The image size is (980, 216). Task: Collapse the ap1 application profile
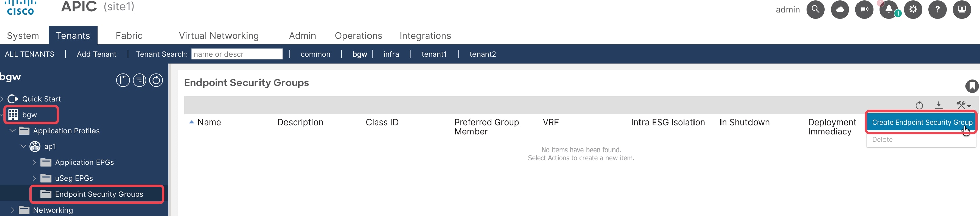[23, 146]
